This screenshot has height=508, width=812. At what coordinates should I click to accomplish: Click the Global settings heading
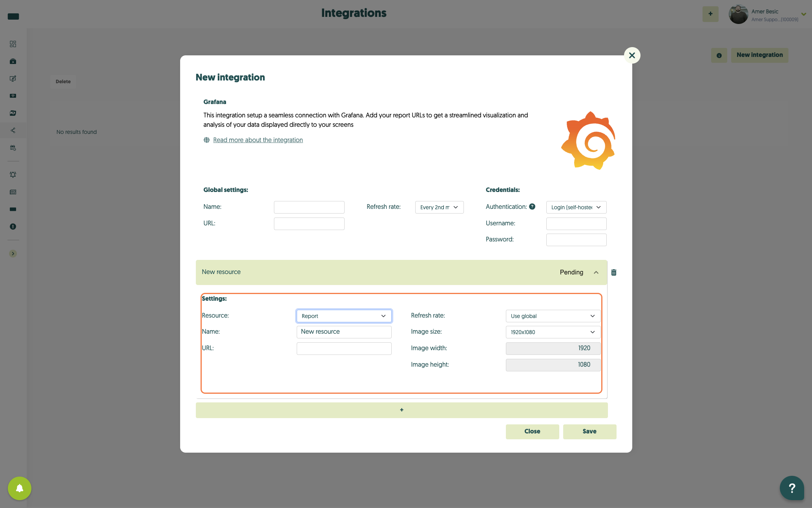click(226, 190)
